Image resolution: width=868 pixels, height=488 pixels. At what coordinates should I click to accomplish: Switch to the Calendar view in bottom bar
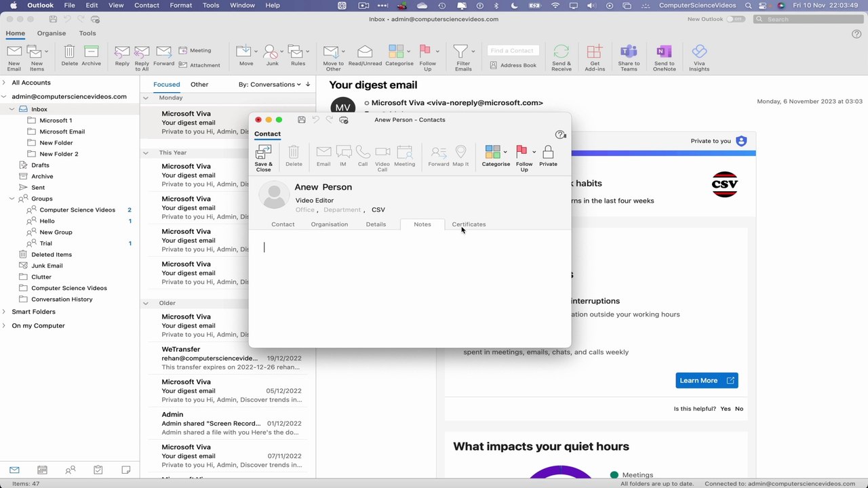point(42,470)
